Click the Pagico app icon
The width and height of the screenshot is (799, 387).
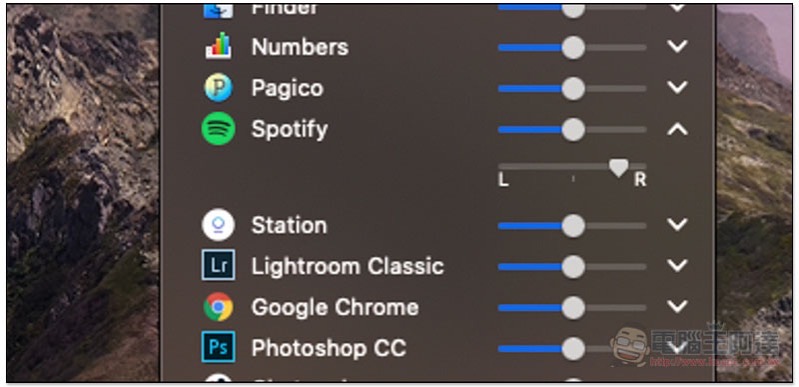tap(218, 88)
